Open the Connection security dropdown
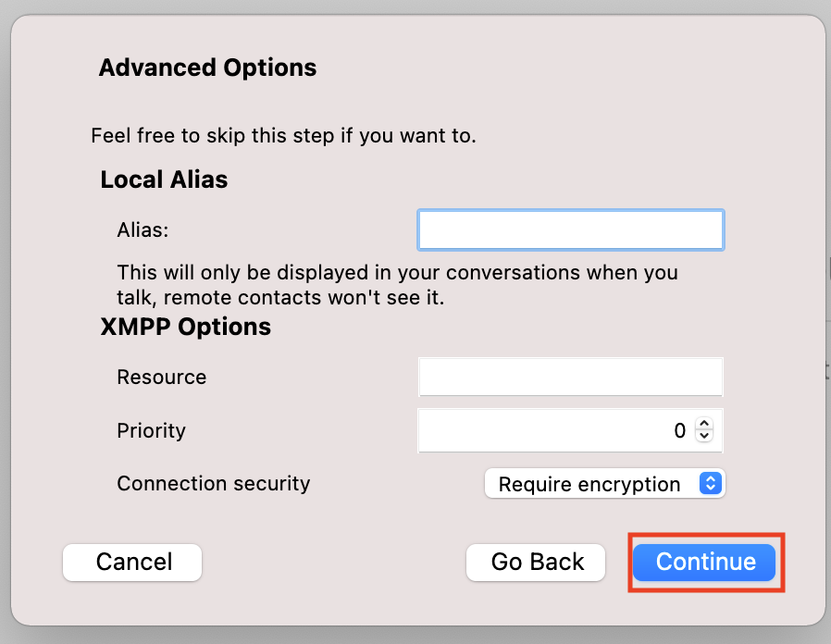The image size is (831, 644). pyautogui.click(x=604, y=483)
